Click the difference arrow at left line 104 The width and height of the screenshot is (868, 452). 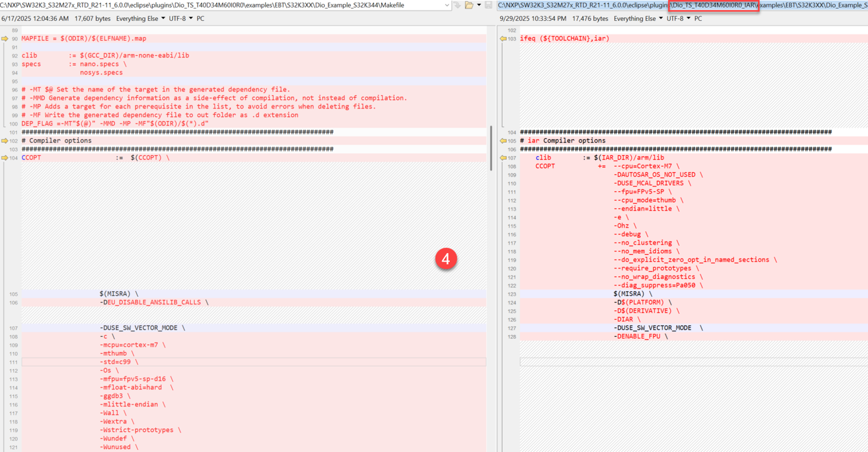[5, 158]
